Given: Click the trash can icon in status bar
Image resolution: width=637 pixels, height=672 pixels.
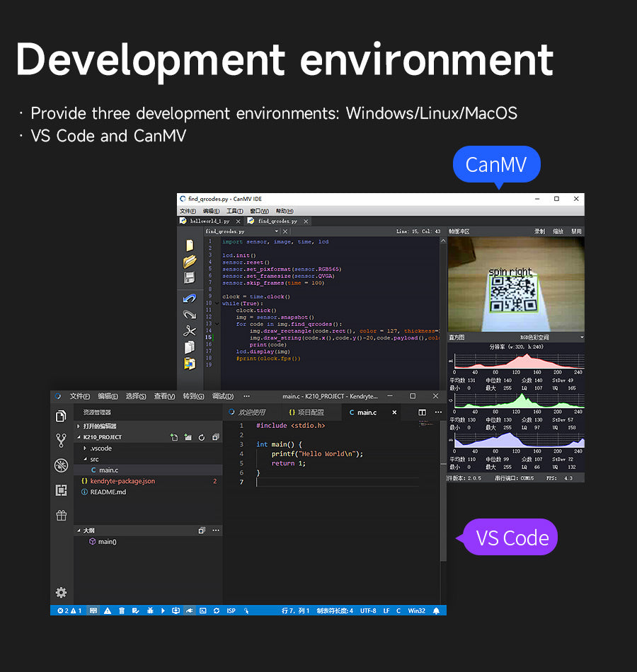Looking at the screenshot, I should point(122,610).
